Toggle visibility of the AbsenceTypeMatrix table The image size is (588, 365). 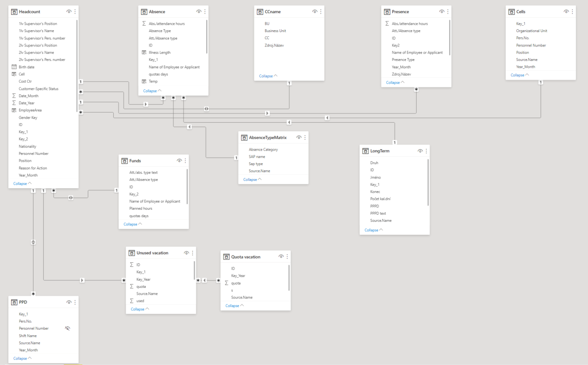(x=299, y=138)
